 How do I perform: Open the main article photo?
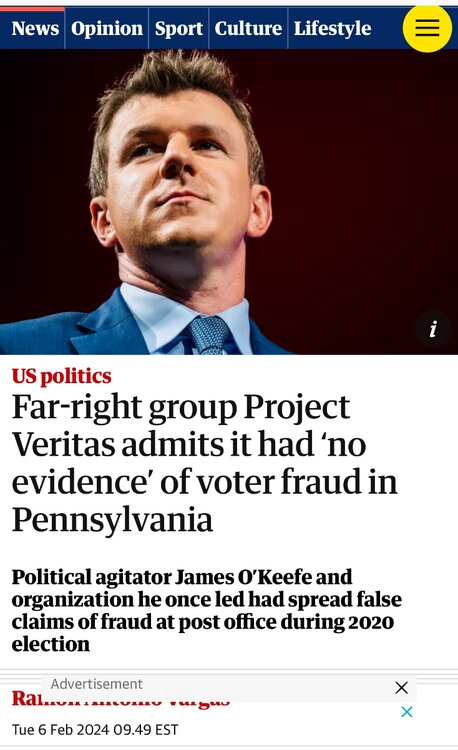(229, 202)
